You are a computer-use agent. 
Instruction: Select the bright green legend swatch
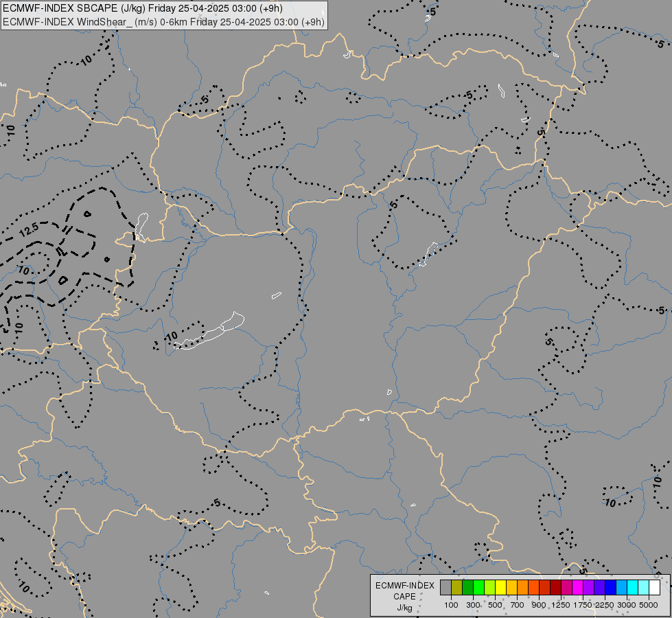[x=478, y=588]
